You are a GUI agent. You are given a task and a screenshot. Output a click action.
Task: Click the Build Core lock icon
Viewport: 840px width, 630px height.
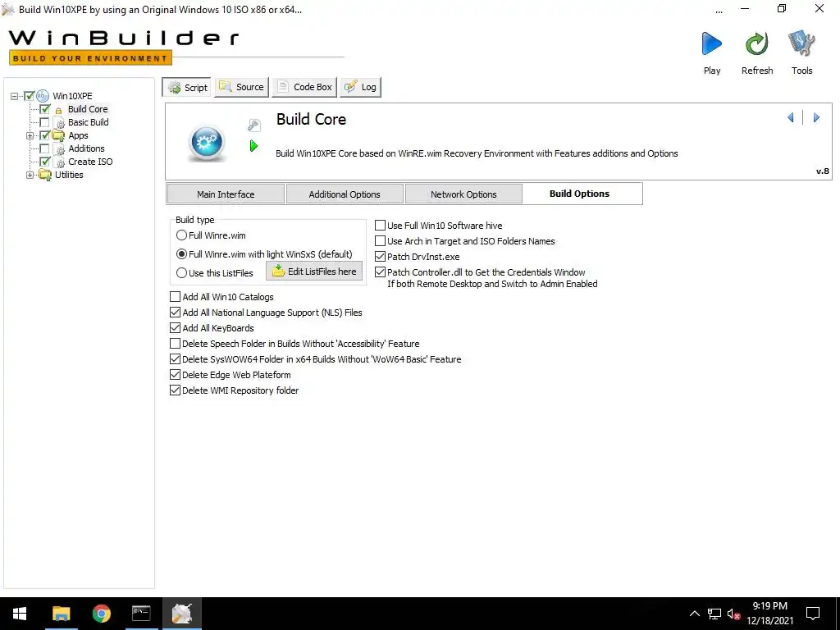(59, 110)
